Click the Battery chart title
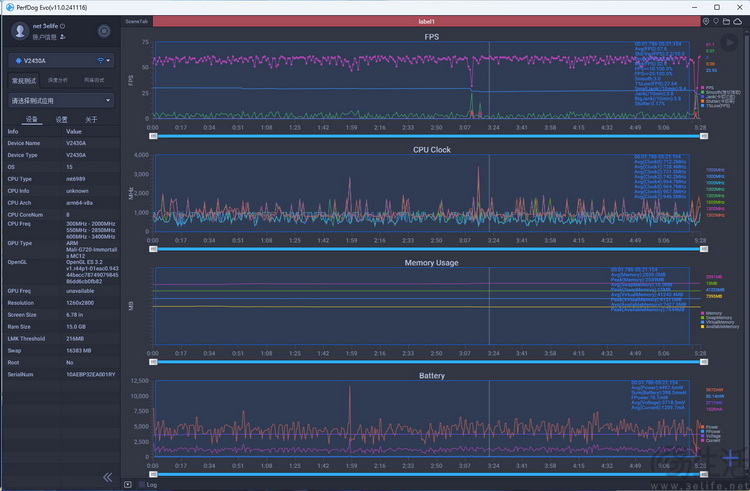Image resolution: width=750 pixels, height=491 pixels. 431,375
